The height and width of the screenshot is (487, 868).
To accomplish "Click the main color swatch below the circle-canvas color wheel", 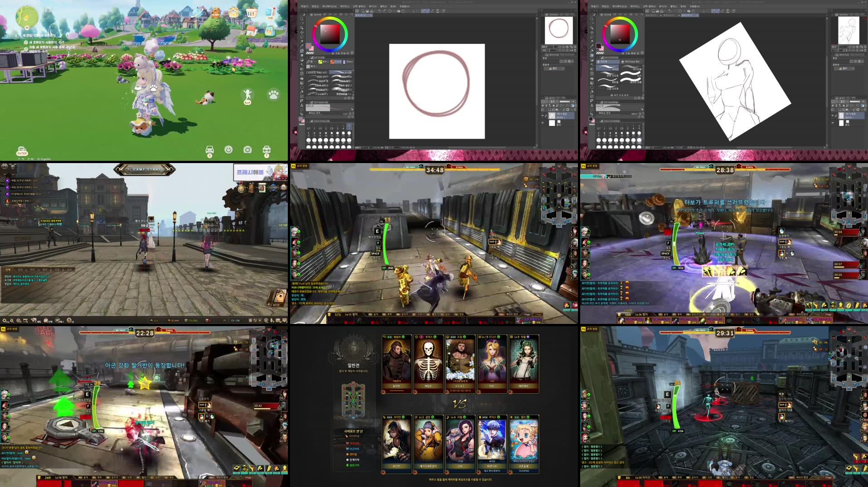I will coord(309,46).
